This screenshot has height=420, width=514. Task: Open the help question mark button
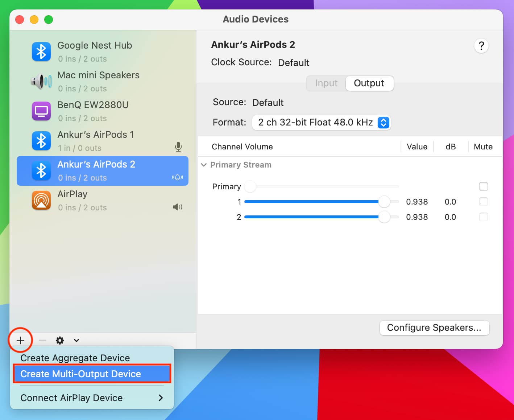tap(481, 46)
